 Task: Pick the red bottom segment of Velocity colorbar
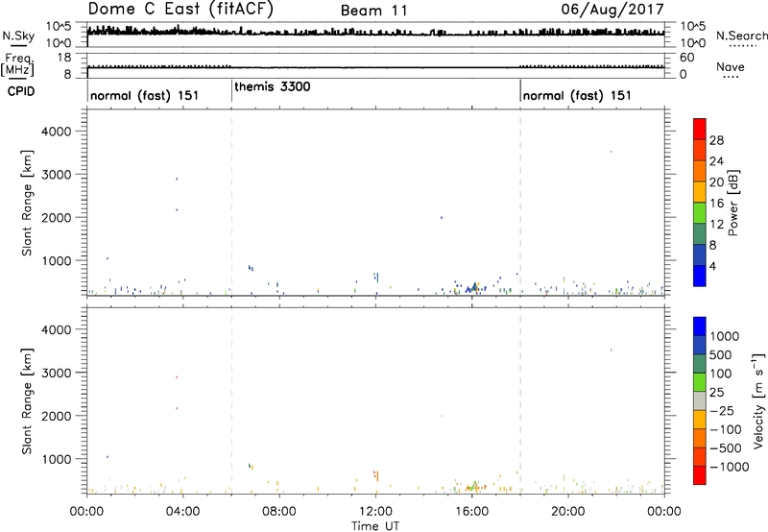700,475
